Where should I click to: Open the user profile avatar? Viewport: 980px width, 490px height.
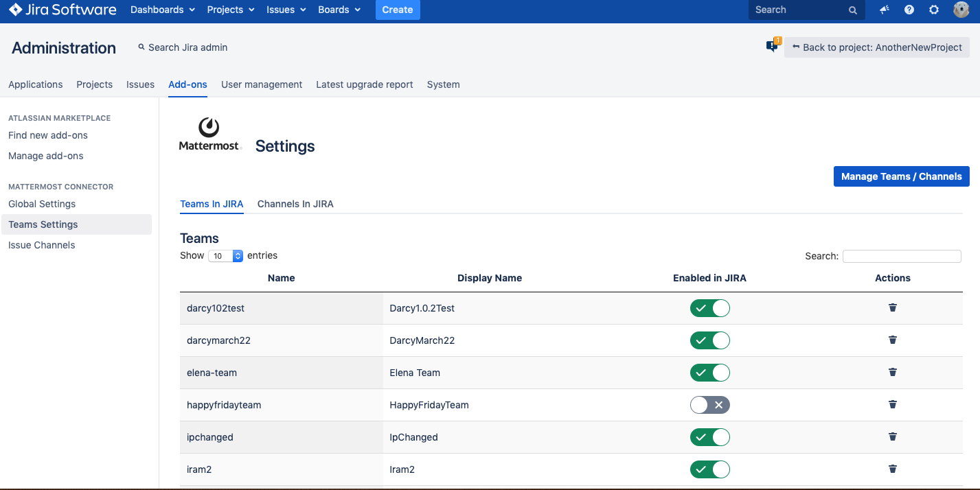point(961,10)
